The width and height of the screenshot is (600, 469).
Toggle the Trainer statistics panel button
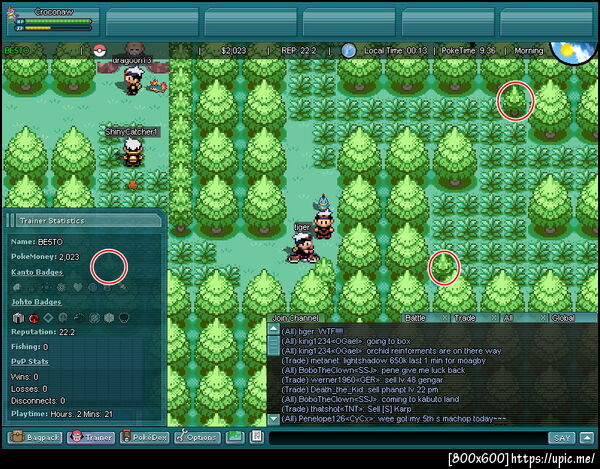[x=91, y=437]
